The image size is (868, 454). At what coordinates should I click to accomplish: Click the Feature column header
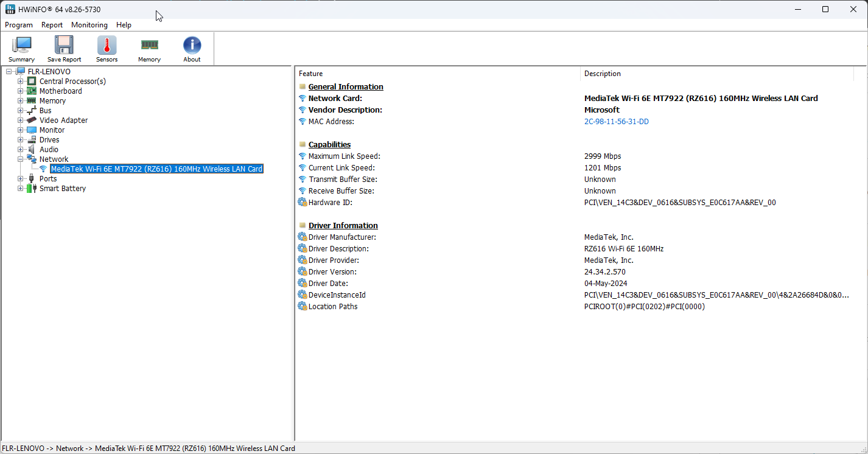coord(438,74)
